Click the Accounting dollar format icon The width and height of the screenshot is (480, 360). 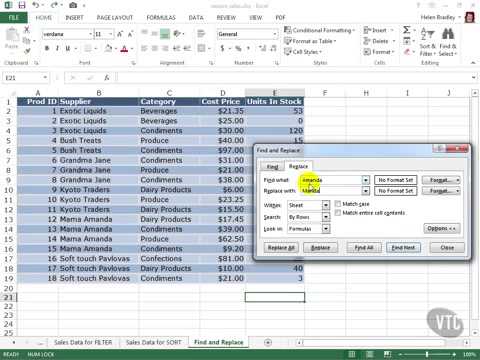point(222,49)
